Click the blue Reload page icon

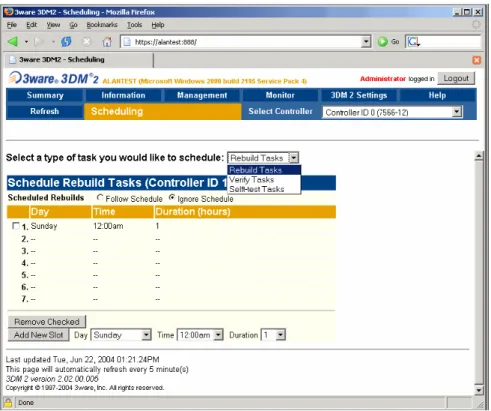point(66,42)
